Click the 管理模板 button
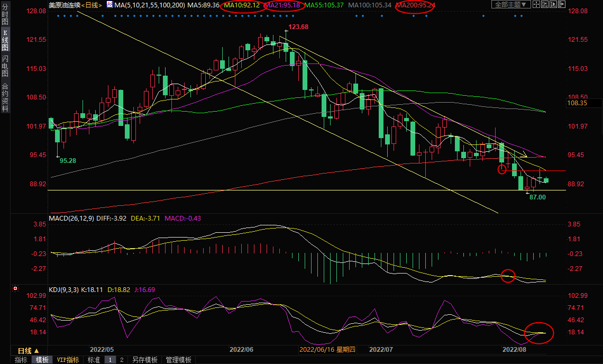The height and width of the screenshot is (364, 603). click(x=179, y=360)
